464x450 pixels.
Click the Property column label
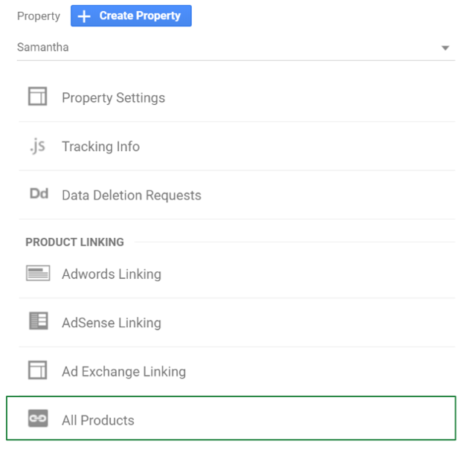coord(39,16)
